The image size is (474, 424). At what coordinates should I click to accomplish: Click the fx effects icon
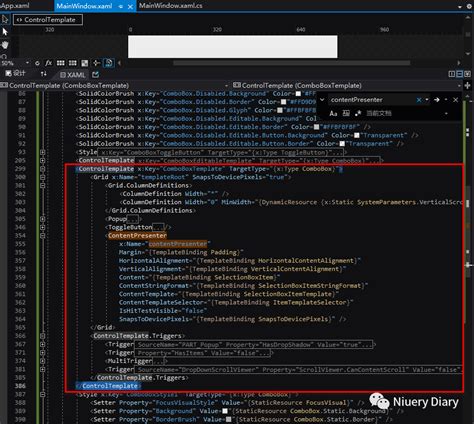tap(48, 63)
